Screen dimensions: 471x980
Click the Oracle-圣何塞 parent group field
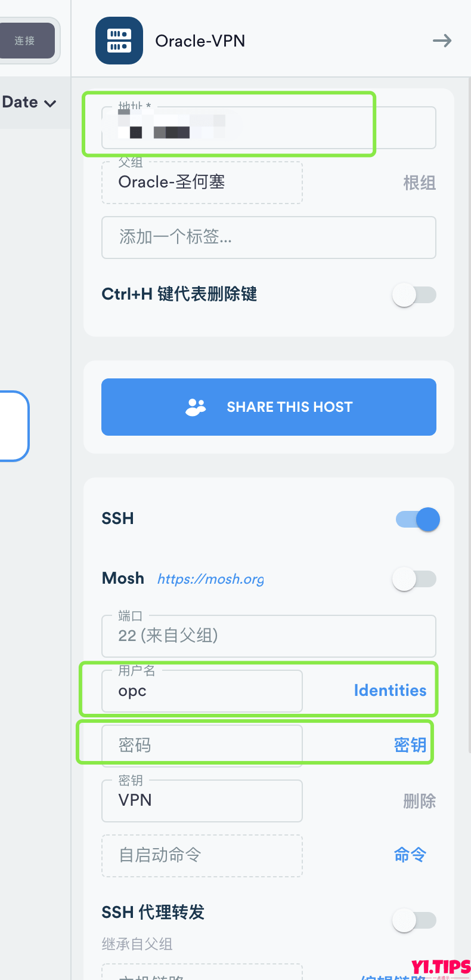(202, 183)
